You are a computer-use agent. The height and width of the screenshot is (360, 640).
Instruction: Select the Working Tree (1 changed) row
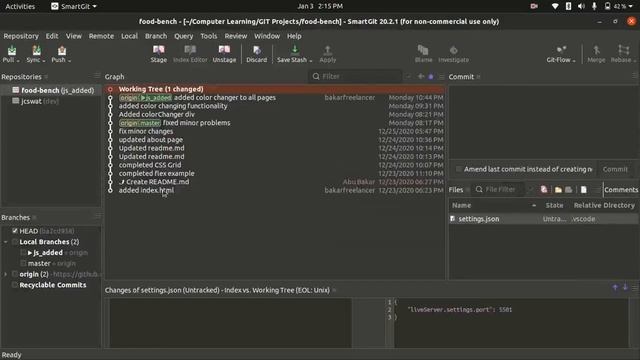[x=275, y=89]
